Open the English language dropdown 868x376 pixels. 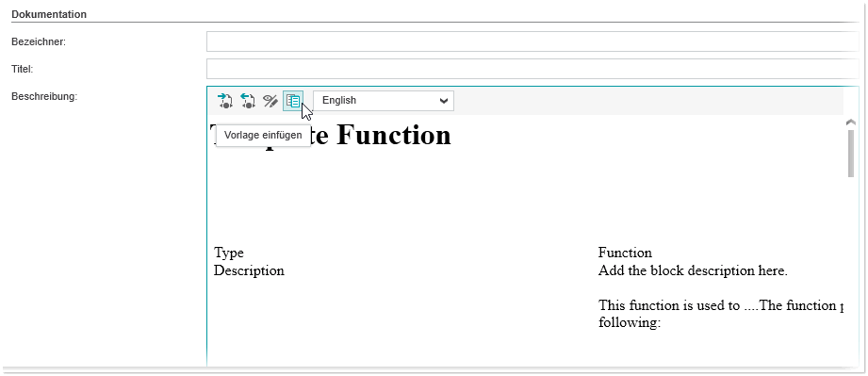(384, 101)
